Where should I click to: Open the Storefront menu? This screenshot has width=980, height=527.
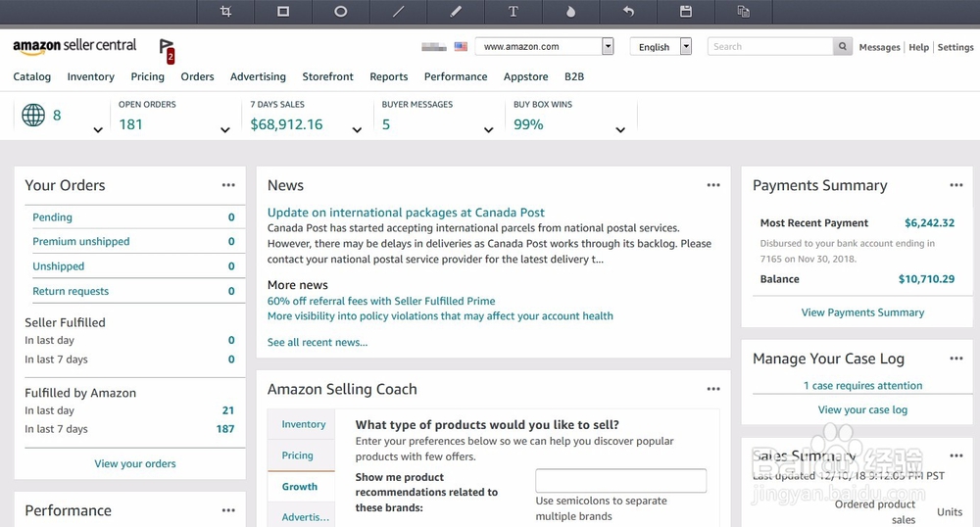328,76
